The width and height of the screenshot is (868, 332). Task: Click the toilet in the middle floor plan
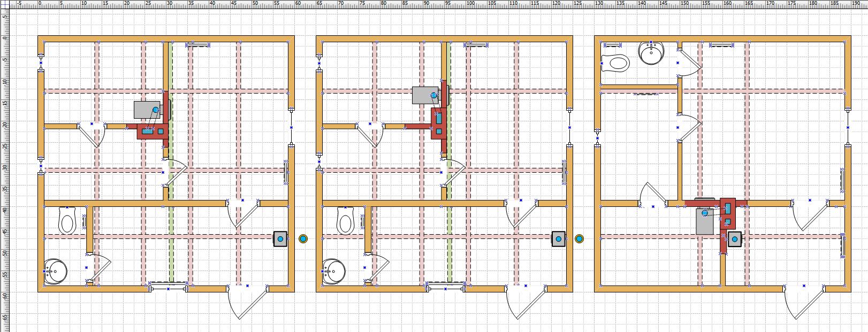(346, 220)
